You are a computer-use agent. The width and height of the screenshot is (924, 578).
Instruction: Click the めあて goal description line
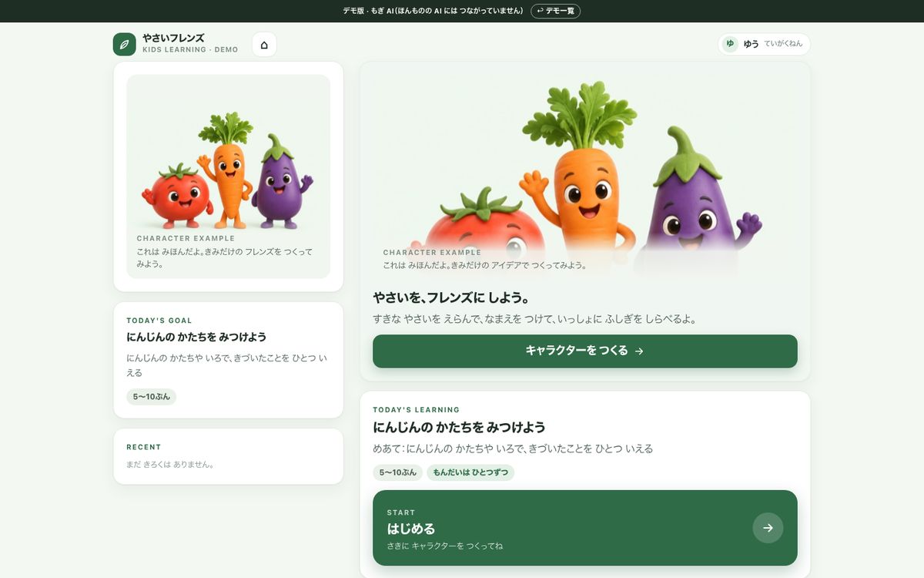[513, 449]
